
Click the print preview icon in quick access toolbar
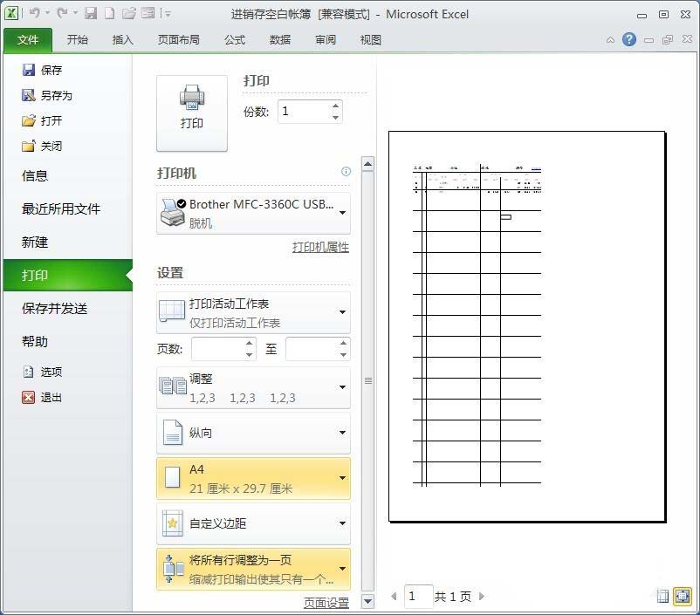pos(148,13)
